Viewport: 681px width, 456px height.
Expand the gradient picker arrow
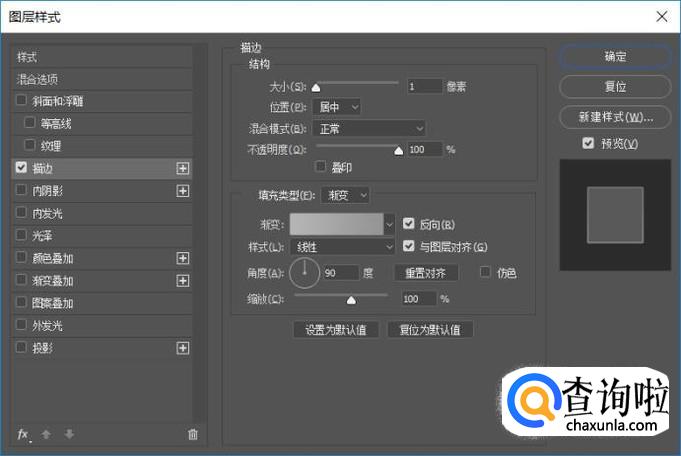389,225
